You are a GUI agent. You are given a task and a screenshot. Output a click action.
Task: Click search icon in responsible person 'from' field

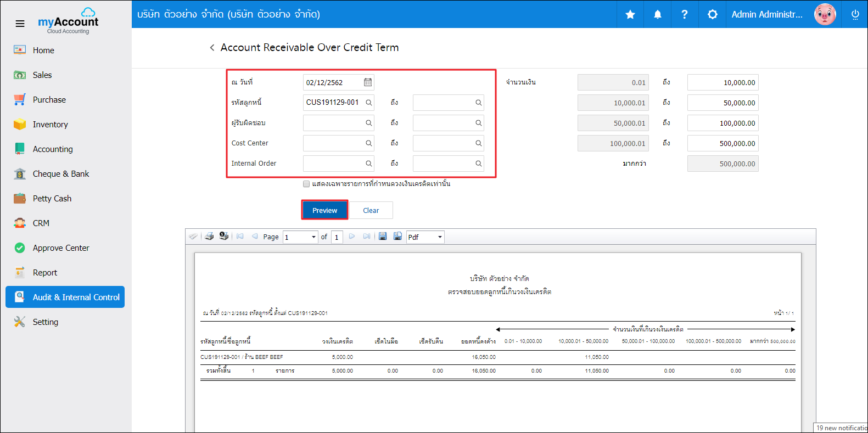(369, 123)
